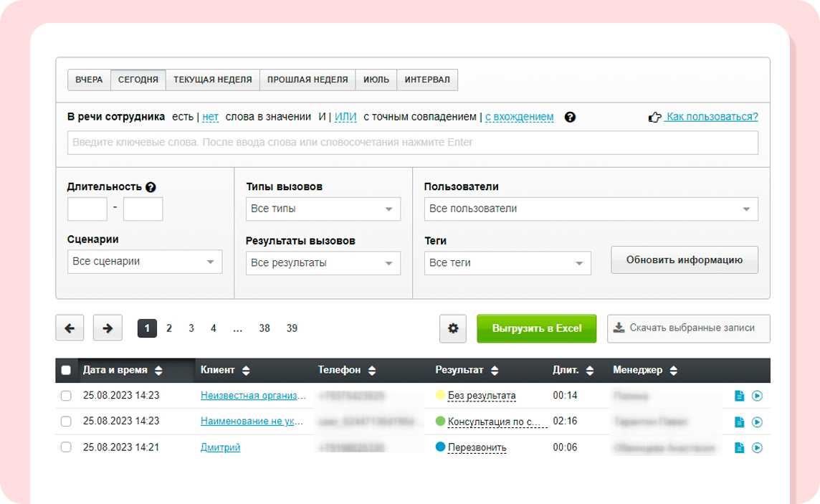
Task: Play recording of the Без результата call
Action: pyautogui.click(x=757, y=396)
